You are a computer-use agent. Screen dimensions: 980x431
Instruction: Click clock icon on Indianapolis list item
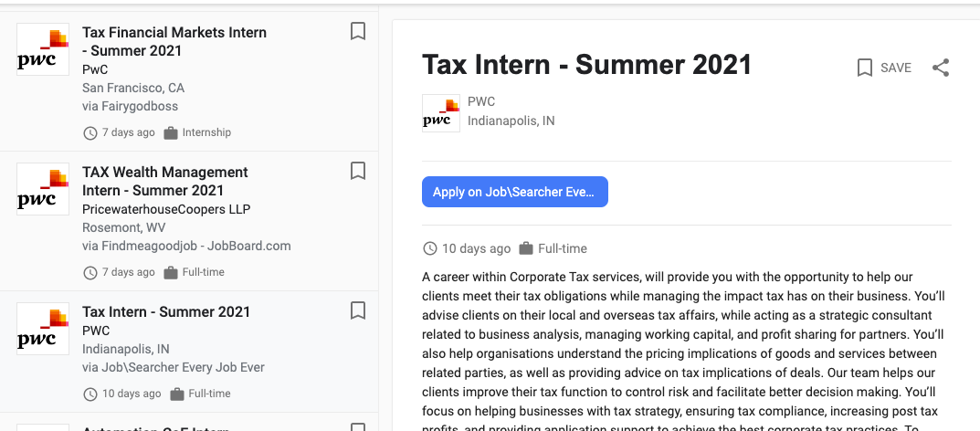90,394
